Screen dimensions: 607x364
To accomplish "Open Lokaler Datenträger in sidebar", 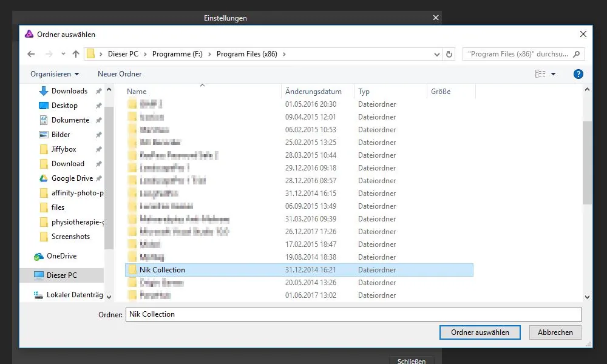I will pyautogui.click(x=75, y=295).
